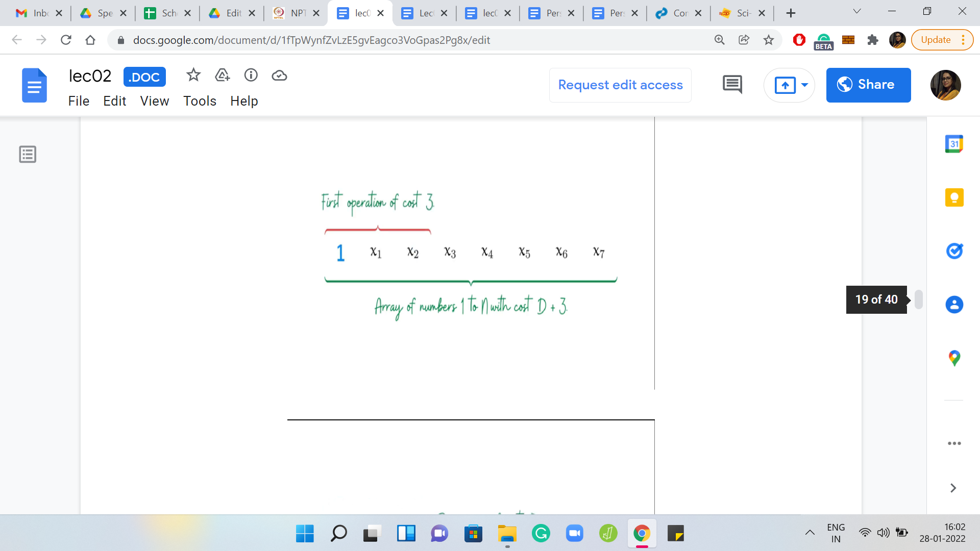Image resolution: width=980 pixels, height=551 pixels.
Task: Hide the side panel chevron
Action: tap(953, 488)
